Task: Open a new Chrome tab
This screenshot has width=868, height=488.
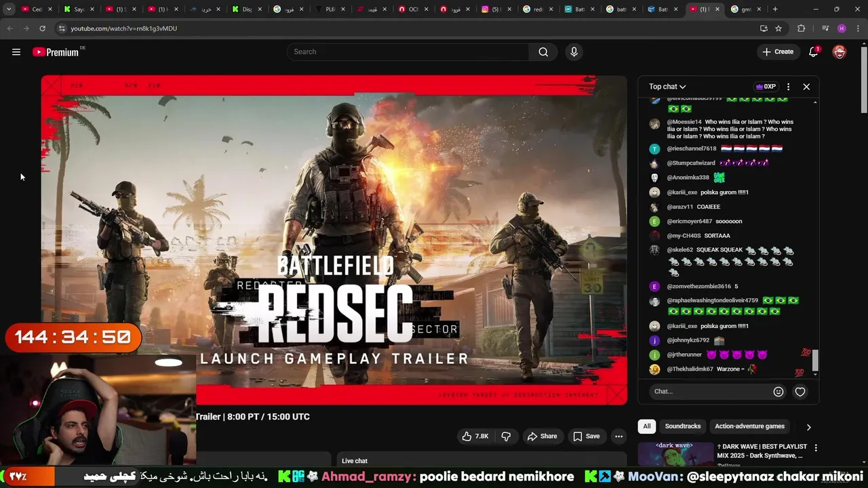Action: tap(775, 9)
